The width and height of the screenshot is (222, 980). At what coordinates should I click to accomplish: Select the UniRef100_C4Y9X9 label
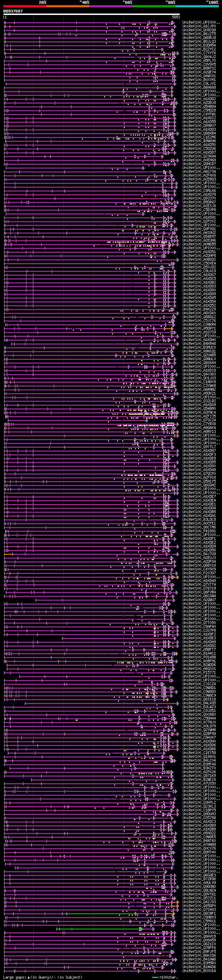[199, 569]
